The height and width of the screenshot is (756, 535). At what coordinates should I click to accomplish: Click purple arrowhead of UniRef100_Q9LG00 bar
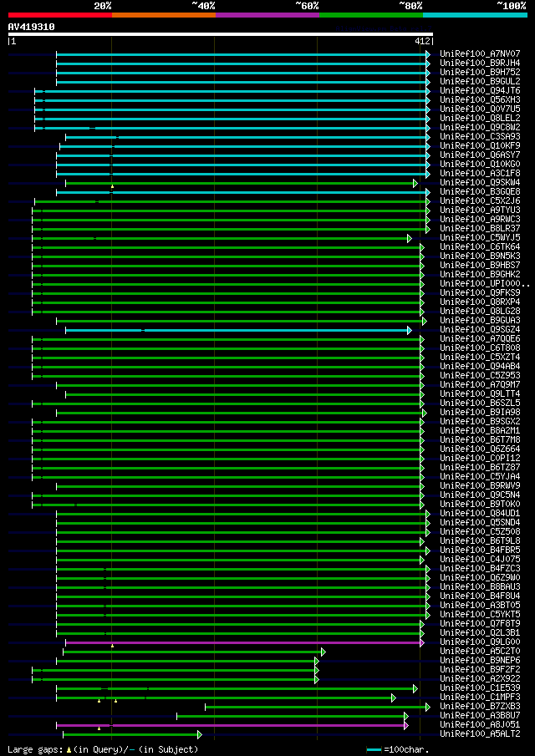(x=422, y=642)
